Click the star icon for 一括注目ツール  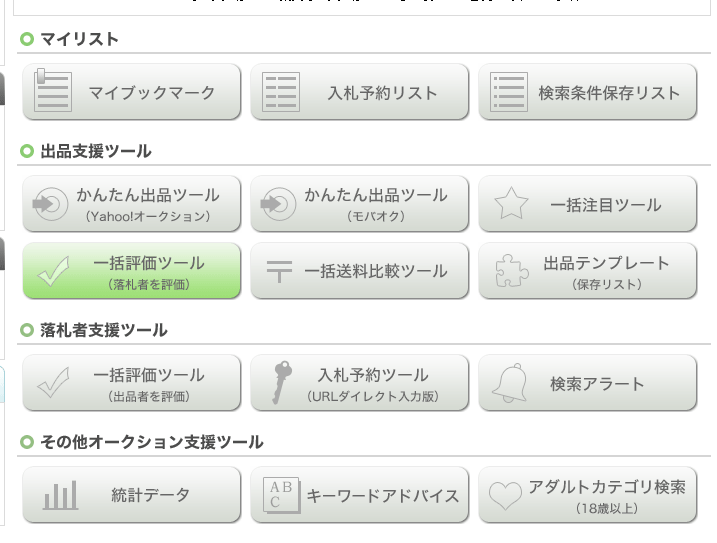click(x=511, y=204)
